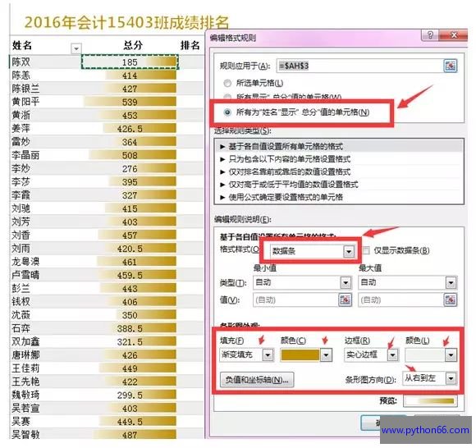The height and width of the screenshot is (448, 476).
Task: Open the 条形图方向 从右到左 dropdown
Action: [x=451, y=378]
